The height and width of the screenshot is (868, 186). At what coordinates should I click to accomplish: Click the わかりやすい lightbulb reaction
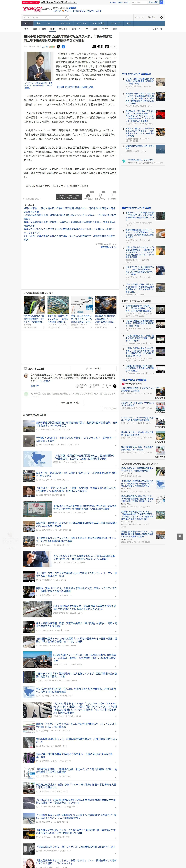pos(100,196)
